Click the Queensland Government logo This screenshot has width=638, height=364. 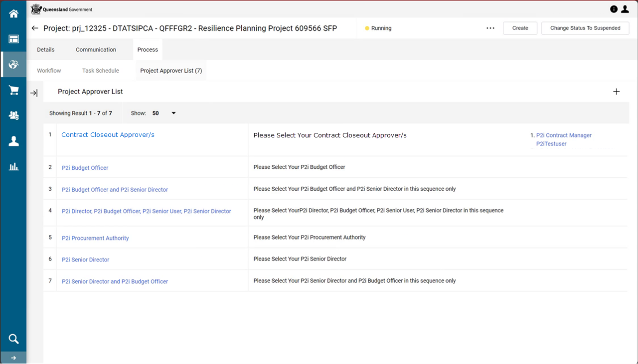[62, 9]
